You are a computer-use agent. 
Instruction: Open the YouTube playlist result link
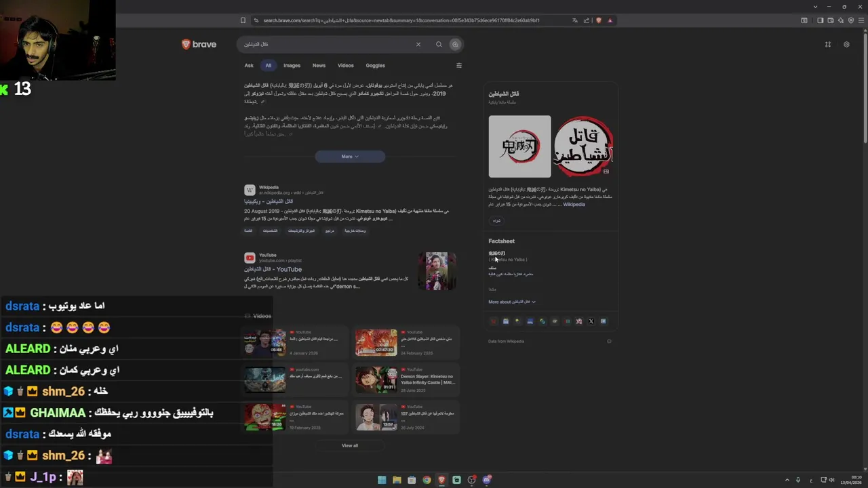[x=273, y=269]
